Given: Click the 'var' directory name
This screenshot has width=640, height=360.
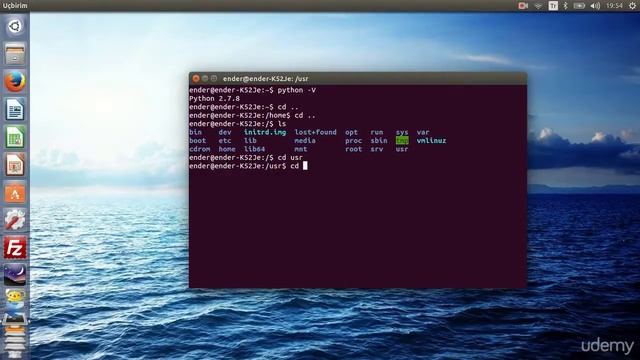Looking at the screenshot, I should 423,132.
